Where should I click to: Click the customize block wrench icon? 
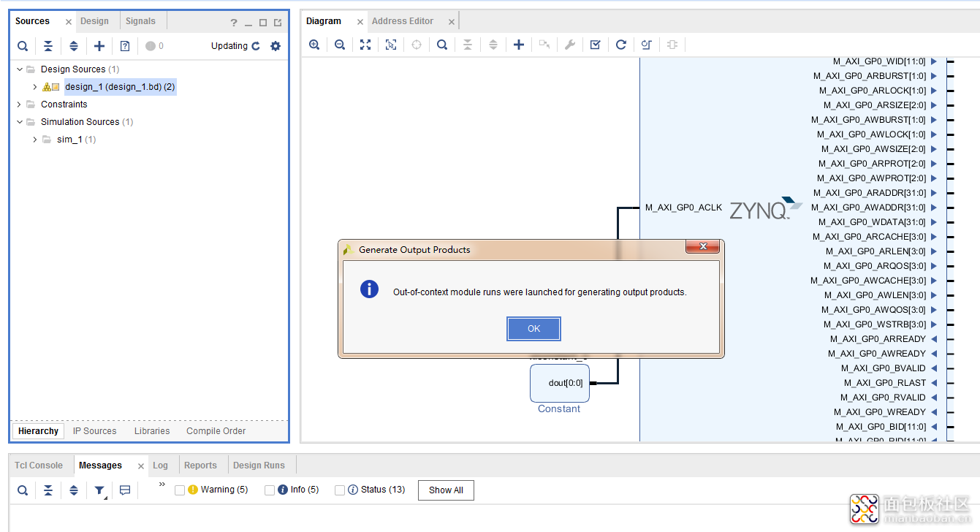(570, 45)
